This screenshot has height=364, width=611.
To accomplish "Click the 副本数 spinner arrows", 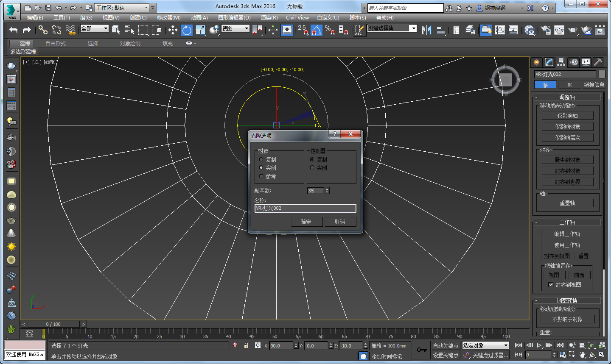I will [327, 191].
